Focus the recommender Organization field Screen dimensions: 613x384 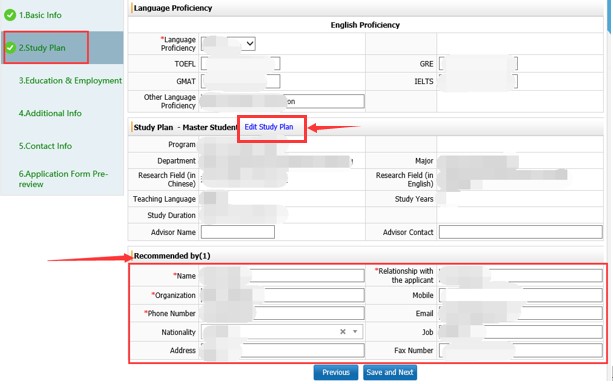[x=283, y=295]
